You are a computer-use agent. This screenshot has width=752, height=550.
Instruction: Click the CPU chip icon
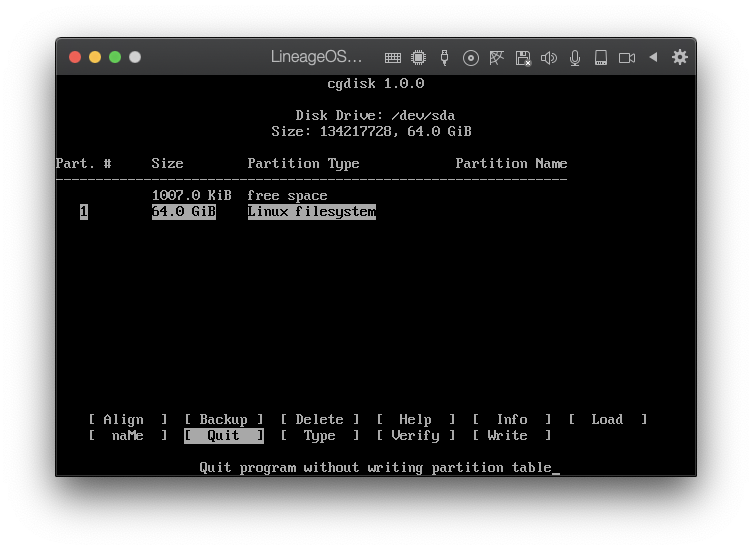tap(419, 58)
